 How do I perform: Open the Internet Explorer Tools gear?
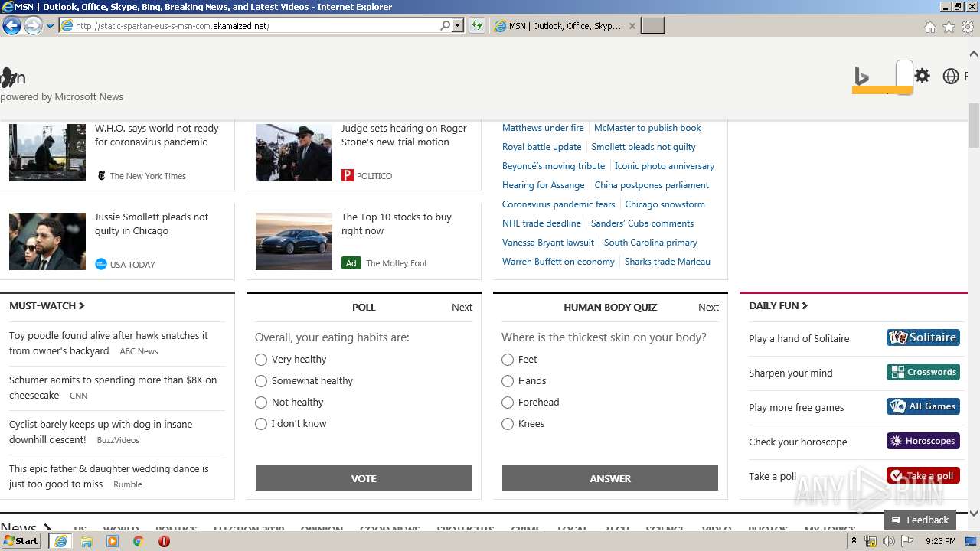968,27
